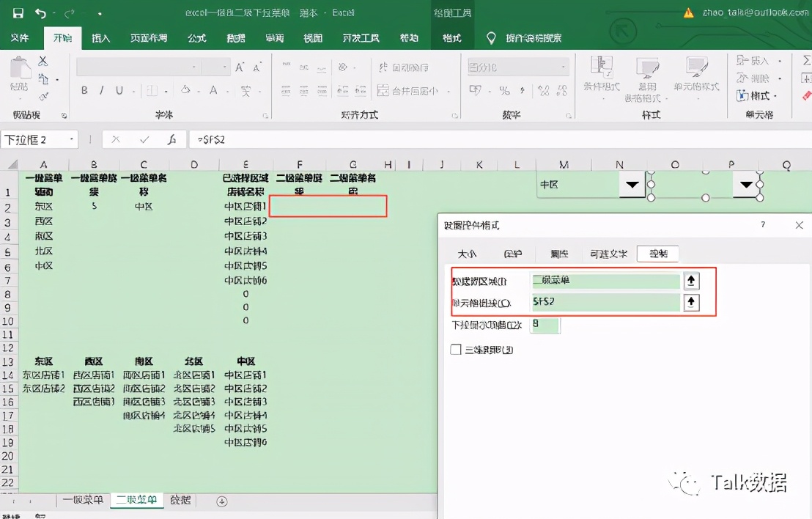The height and width of the screenshot is (519, 812).
Task: Switch to the Formulas ribbon tab
Action: click(x=197, y=38)
